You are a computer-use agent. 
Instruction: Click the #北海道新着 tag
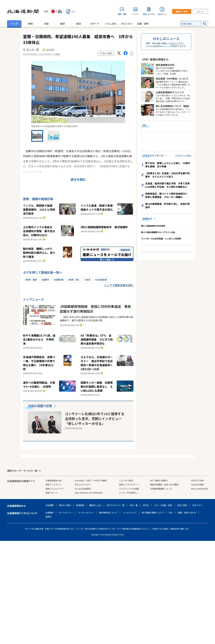[x=101, y=280]
